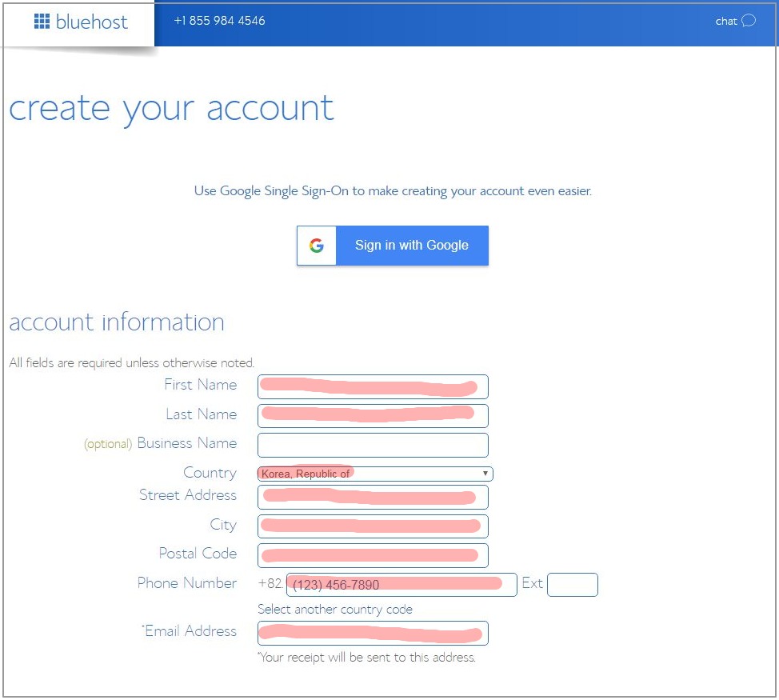Click the +82 country code prefix
The image size is (779, 700).
tap(270, 584)
